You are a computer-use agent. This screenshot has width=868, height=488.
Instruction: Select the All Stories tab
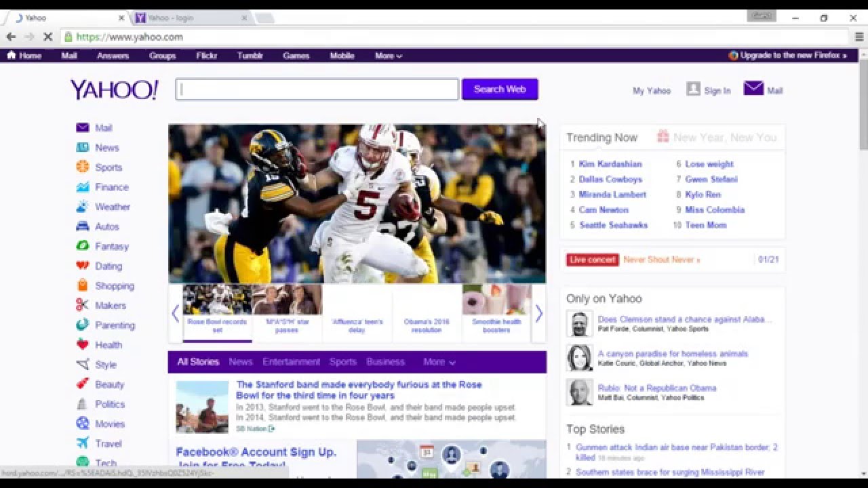click(x=198, y=362)
